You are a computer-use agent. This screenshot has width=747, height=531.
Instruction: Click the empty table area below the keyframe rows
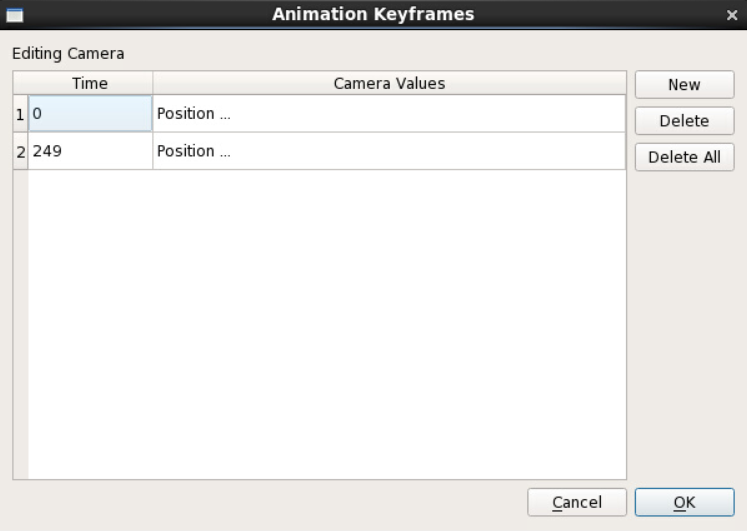point(327,324)
